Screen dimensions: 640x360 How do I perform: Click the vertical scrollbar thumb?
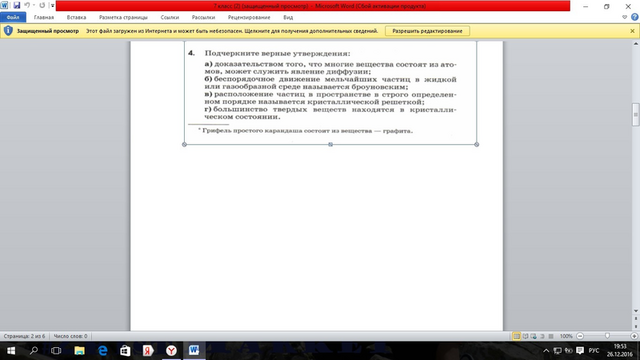pos(636,115)
